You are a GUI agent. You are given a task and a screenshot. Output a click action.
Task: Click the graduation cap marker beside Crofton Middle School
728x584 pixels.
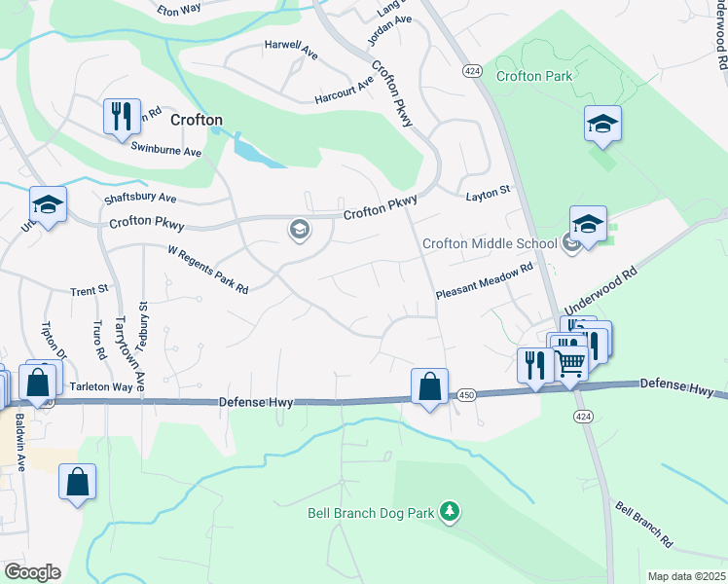coord(588,224)
